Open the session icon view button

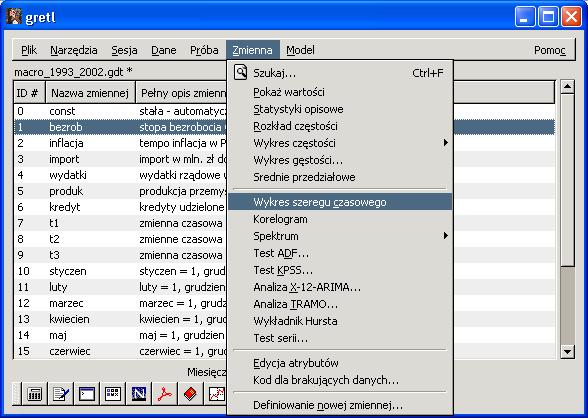[112, 394]
